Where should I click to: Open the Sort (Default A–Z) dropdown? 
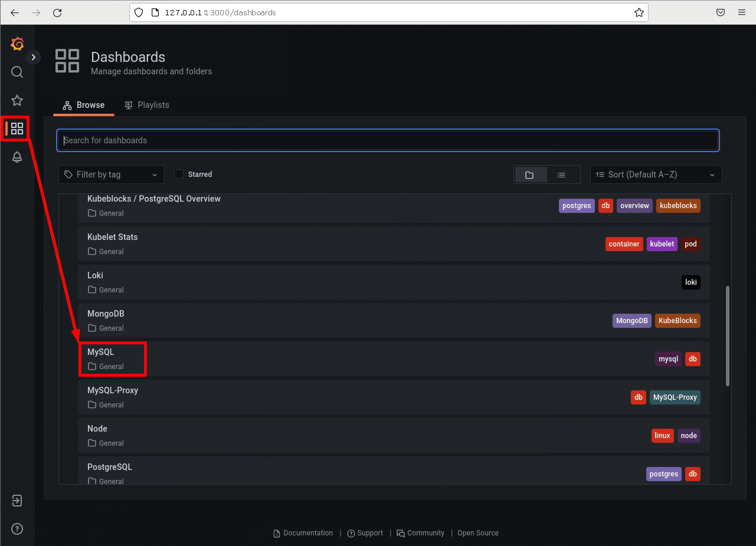tap(656, 175)
